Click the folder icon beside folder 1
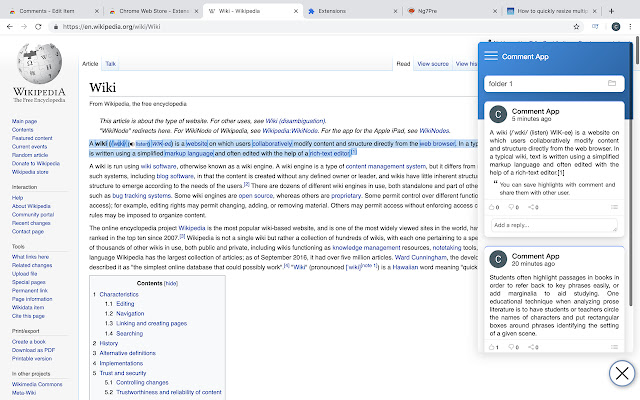The height and width of the screenshot is (400, 640). pyautogui.click(x=612, y=83)
